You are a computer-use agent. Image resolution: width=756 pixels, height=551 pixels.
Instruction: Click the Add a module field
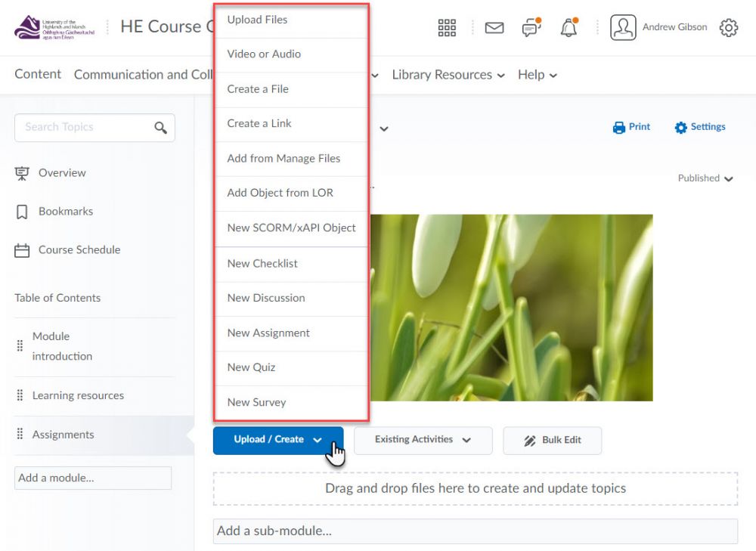[92, 478]
